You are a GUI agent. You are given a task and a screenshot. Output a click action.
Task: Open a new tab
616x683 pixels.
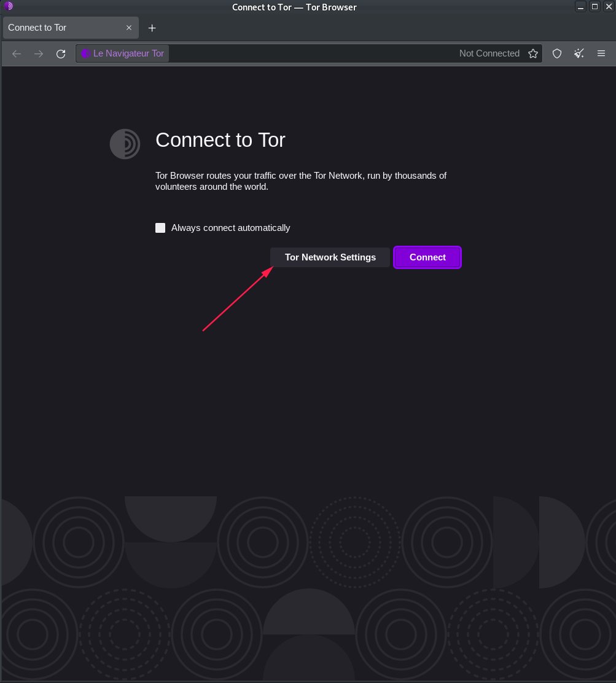[x=152, y=28]
